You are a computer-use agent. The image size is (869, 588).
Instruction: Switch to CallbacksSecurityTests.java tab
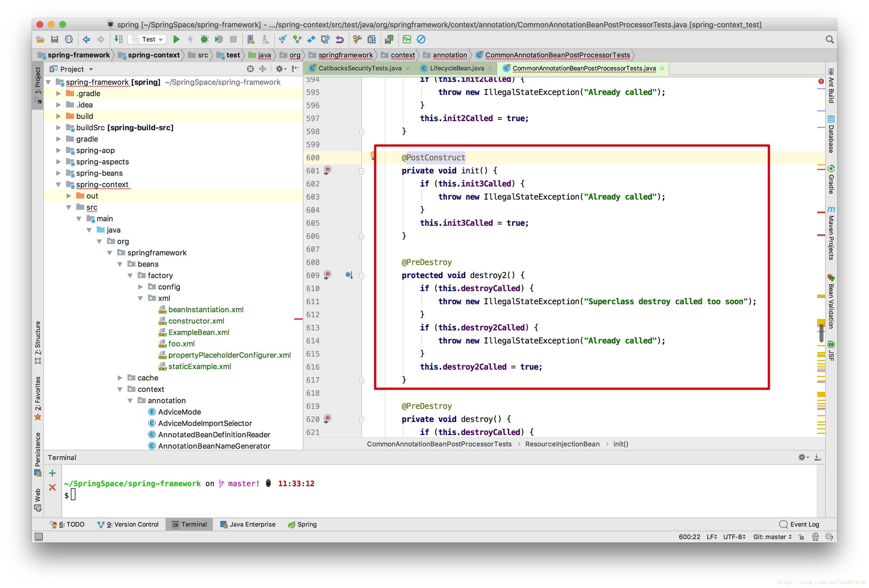click(x=359, y=68)
